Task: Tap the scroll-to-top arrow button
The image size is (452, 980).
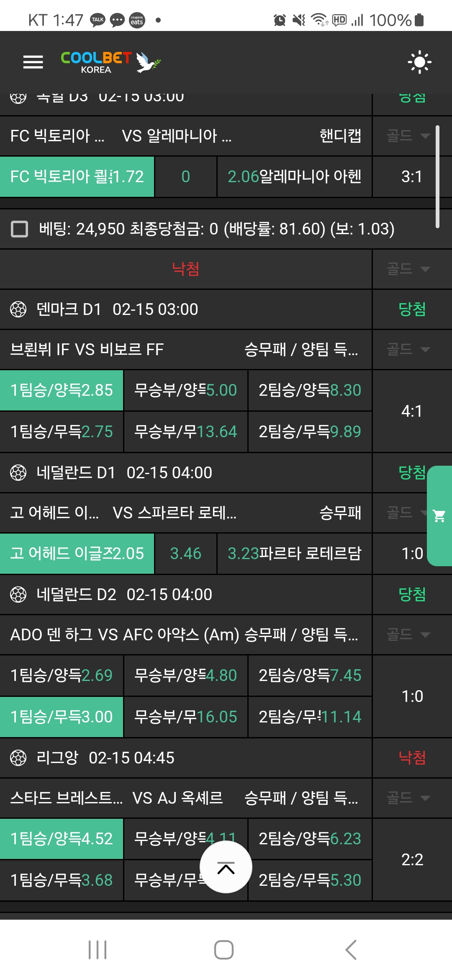Action: pyautogui.click(x=226, y=867)
